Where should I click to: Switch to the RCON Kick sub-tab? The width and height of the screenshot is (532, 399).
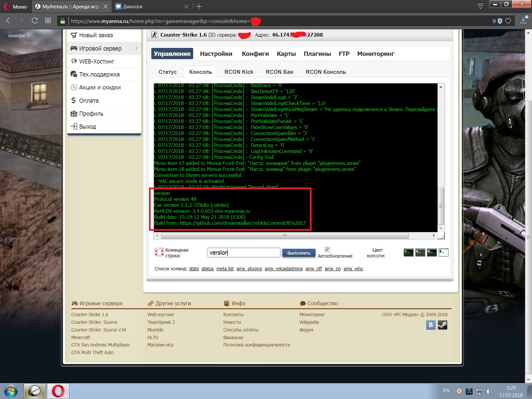click(x=239, y=72)
